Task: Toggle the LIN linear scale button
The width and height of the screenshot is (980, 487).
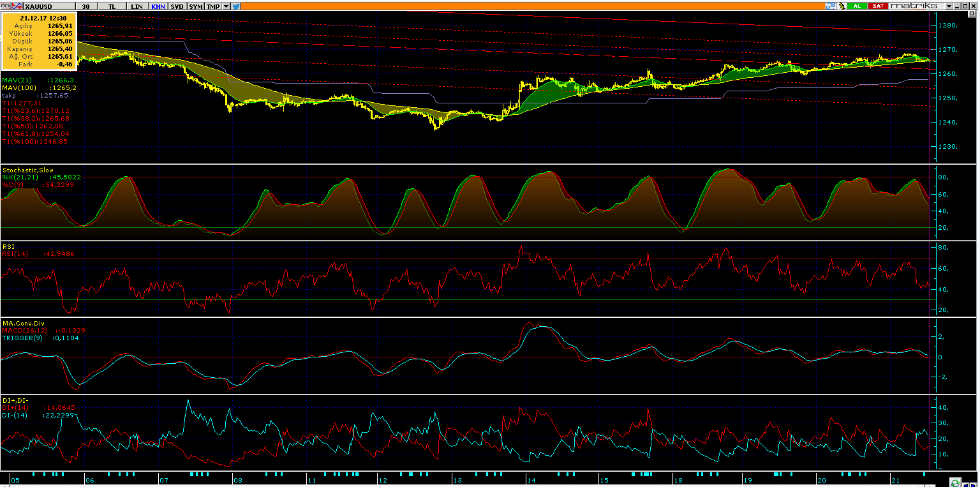Action: coord(137,6)
